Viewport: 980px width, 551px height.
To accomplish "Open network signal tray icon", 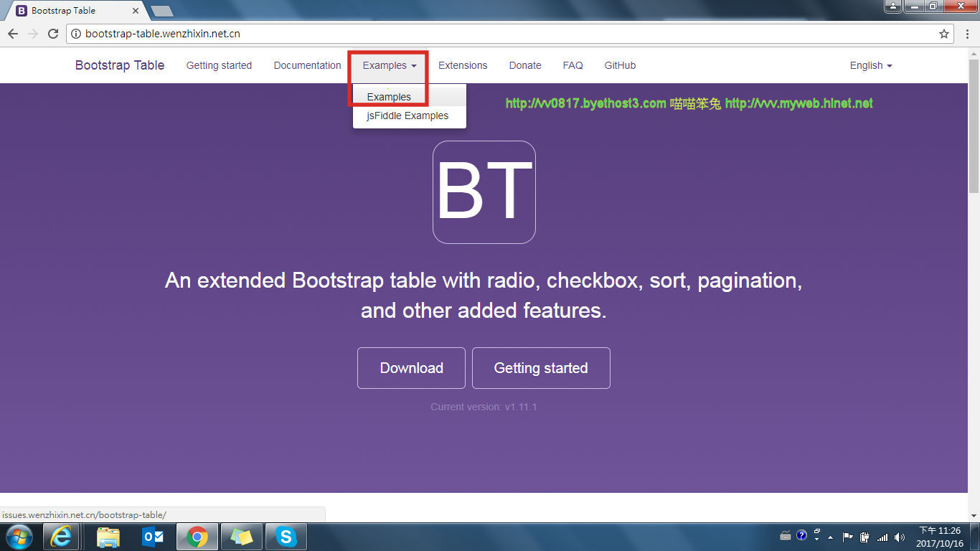I will 883,537.
